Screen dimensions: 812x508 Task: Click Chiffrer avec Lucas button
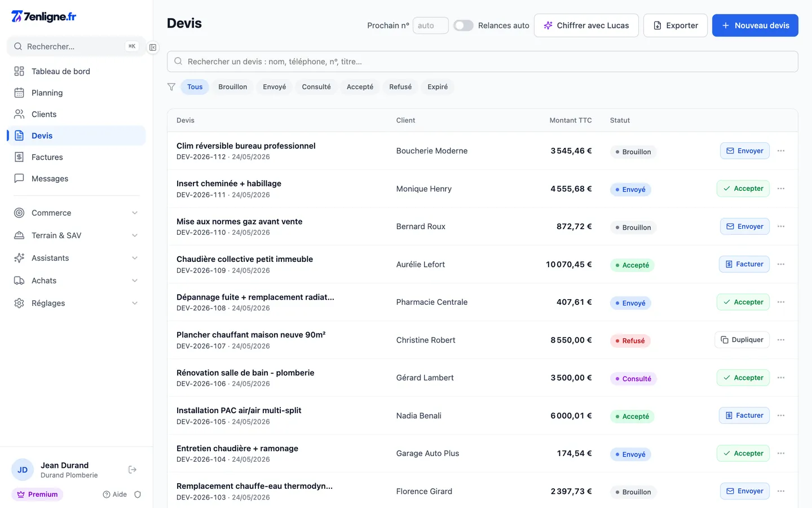point(586,25)
